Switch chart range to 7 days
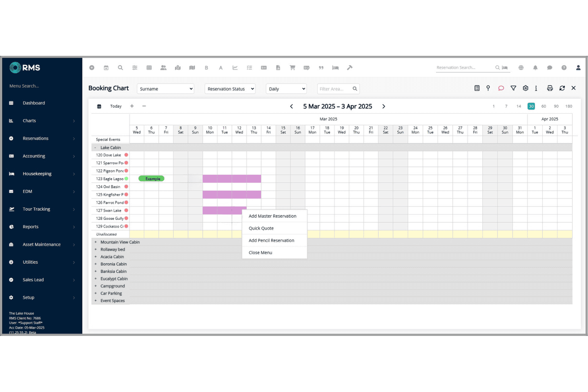The width and height of the screenshot is (588, 392). tap(506, 106)
